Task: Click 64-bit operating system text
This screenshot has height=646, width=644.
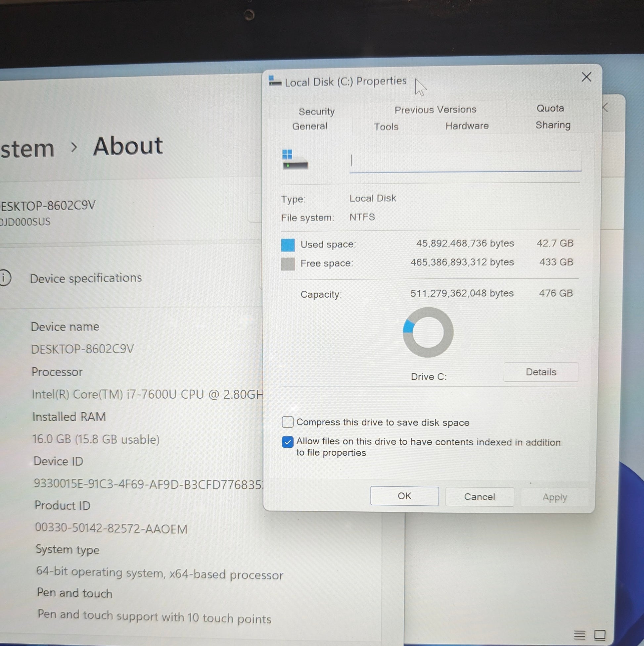Action: (160, 573)
